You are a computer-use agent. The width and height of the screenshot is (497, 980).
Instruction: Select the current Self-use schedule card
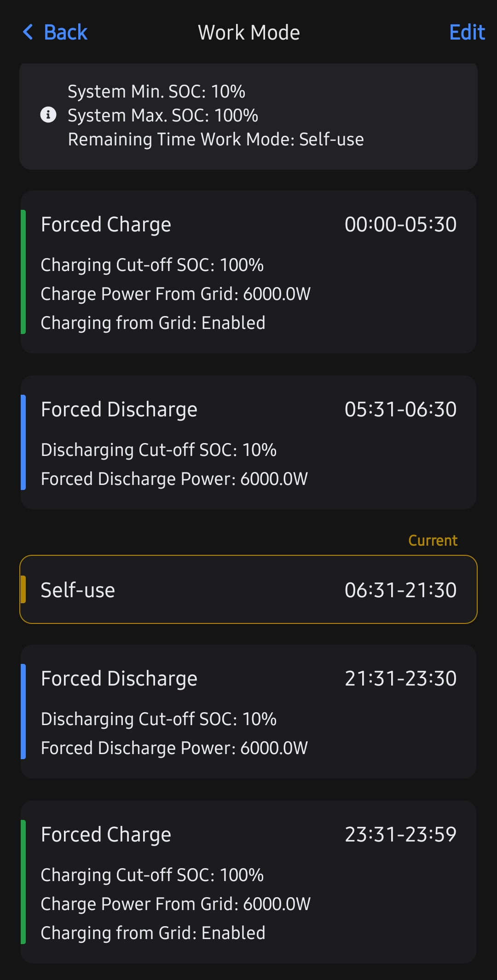click(x=248, y=589)
